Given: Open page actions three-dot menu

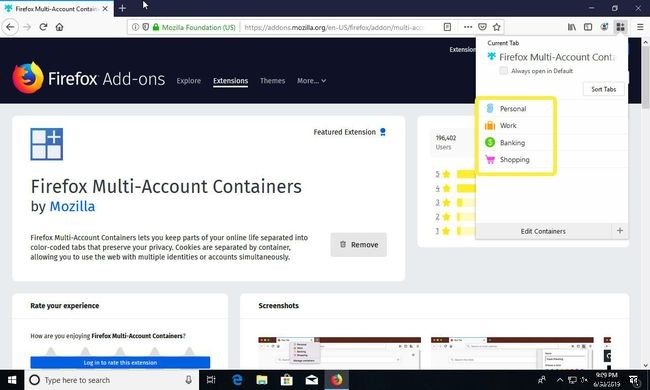Looking at the screenshot, I should click(x=468, y=27).
